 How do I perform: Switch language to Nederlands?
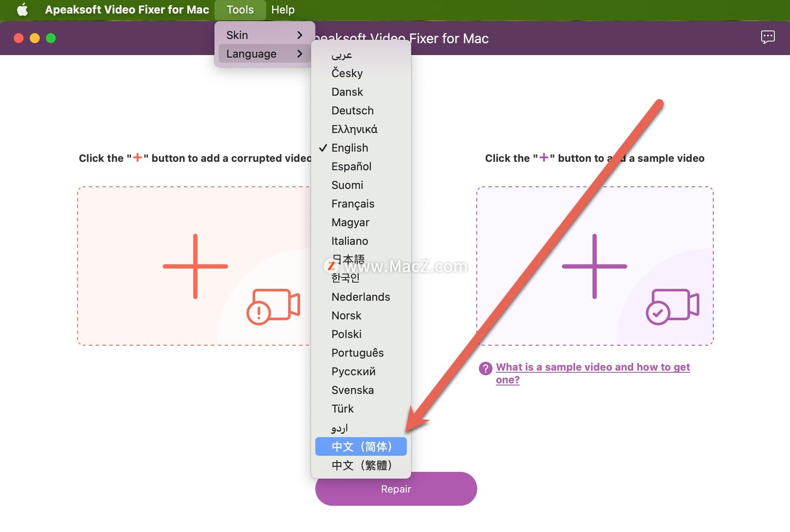361,297
